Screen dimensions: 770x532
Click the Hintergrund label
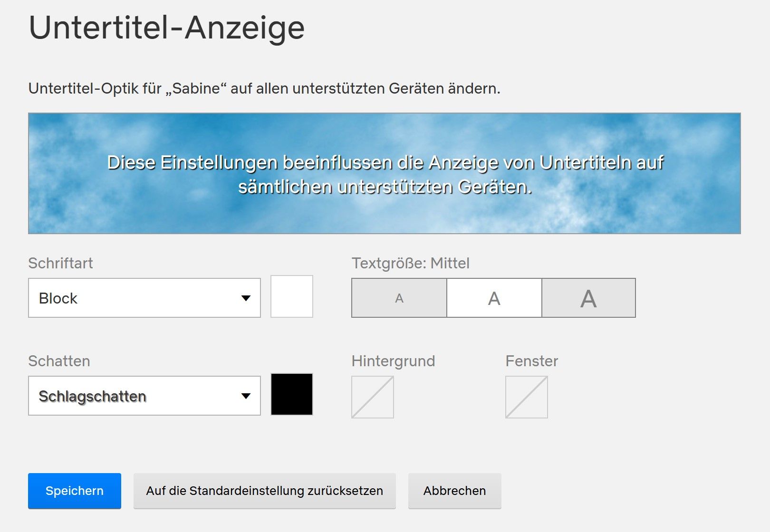tap(394, 361)
